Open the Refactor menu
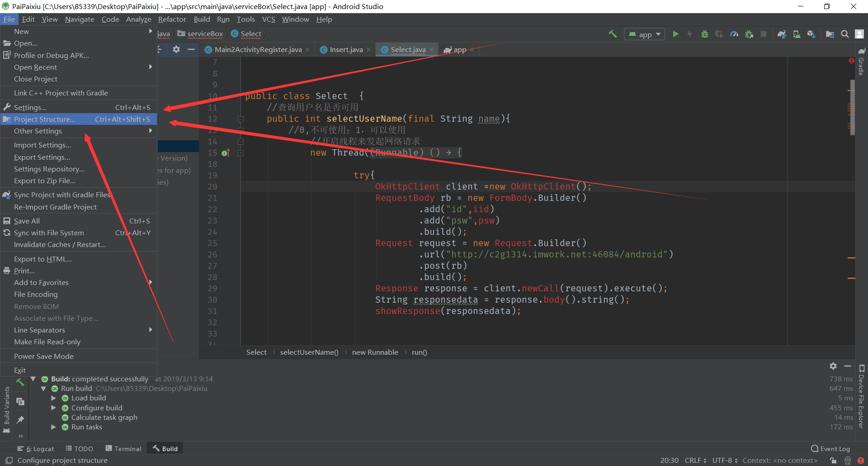This screenshot has width=868, height=466. coord(172,19)
